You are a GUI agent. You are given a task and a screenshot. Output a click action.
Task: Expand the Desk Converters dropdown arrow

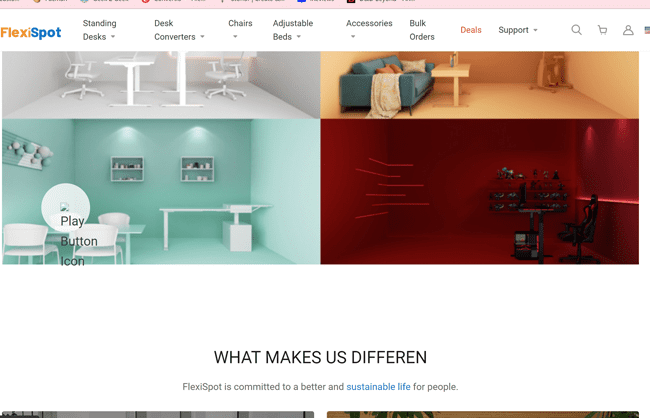(202, 37)
